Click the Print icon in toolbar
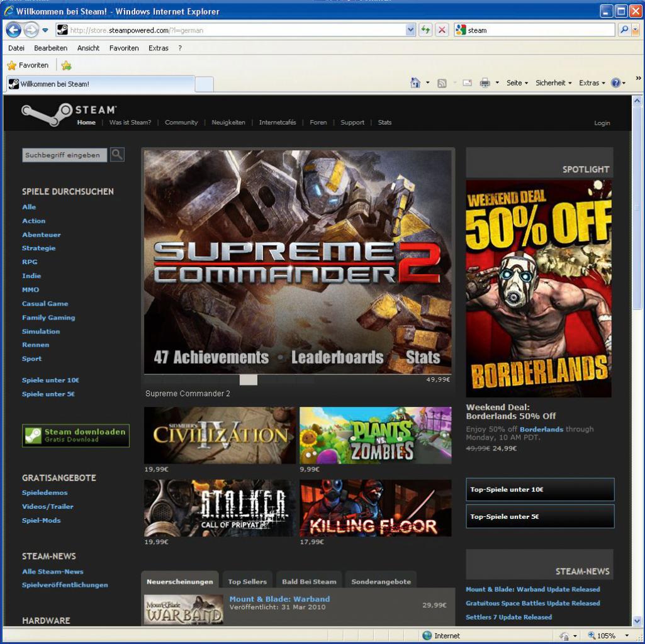This screenshot has height=644, width=645. [485, 83]
